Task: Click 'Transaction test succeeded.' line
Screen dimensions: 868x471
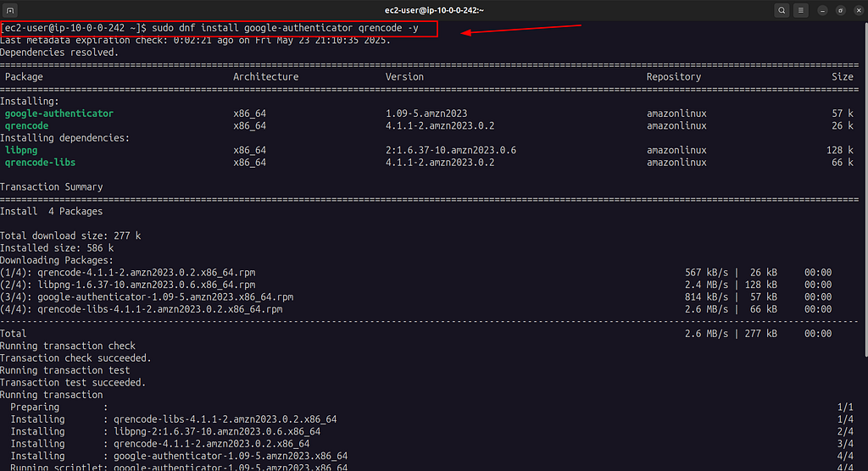Action: 73,382
